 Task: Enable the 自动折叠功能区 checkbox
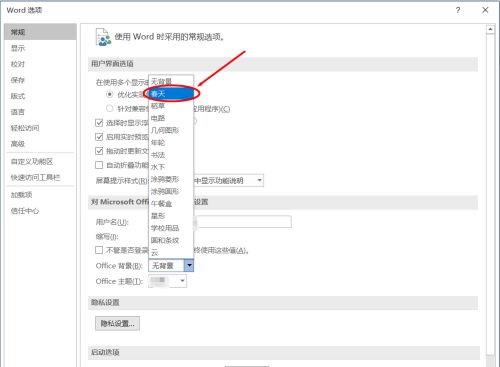click(x=99, y=165)
